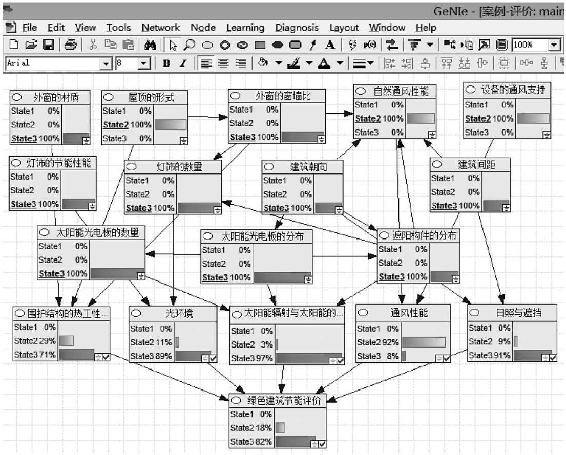The image size is (566, 455).
Task: Open the Arial font name dropdown
Action: click(x=106, y=64)
